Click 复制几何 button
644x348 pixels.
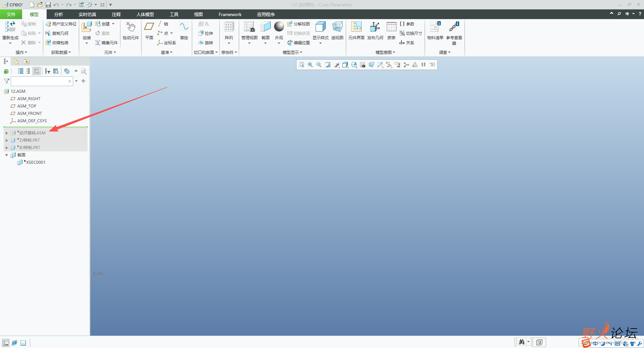click(57, 33)
